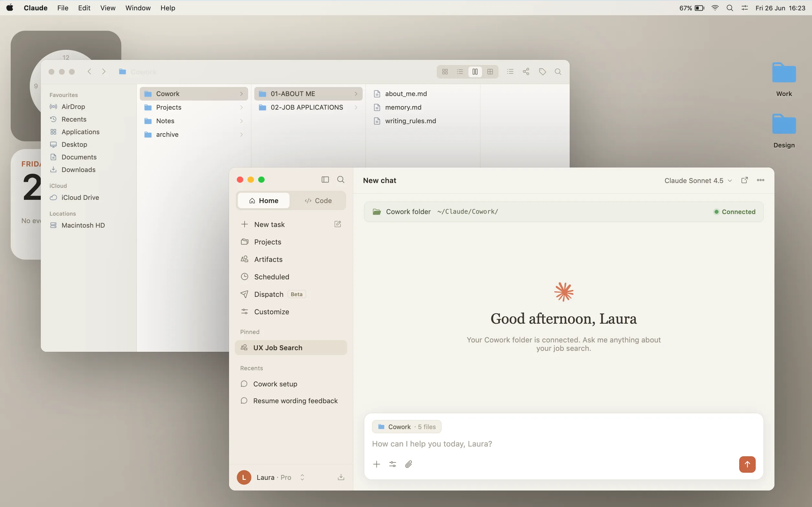Image resolution: width=812 pixels, height=507 pixels.
Task: Expand Cowork folder chevron in Finder
Action: click(x=241, y=94)
